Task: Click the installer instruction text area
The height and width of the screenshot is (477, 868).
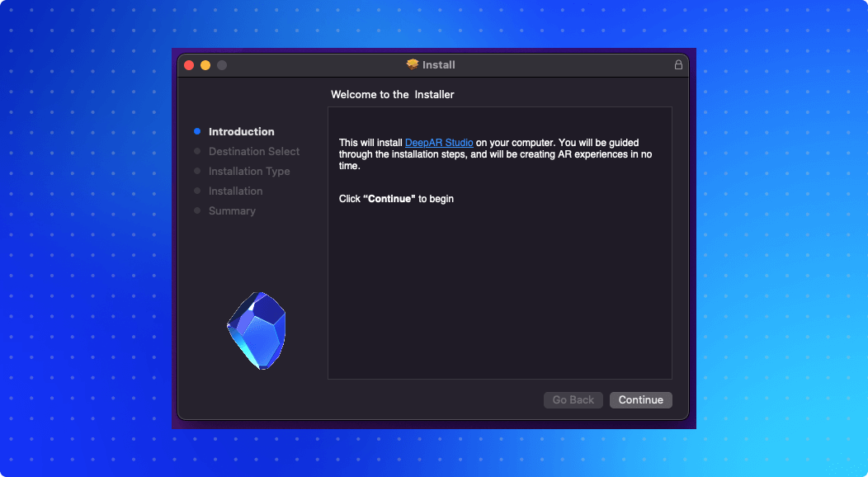Action: tap(499, 243)
